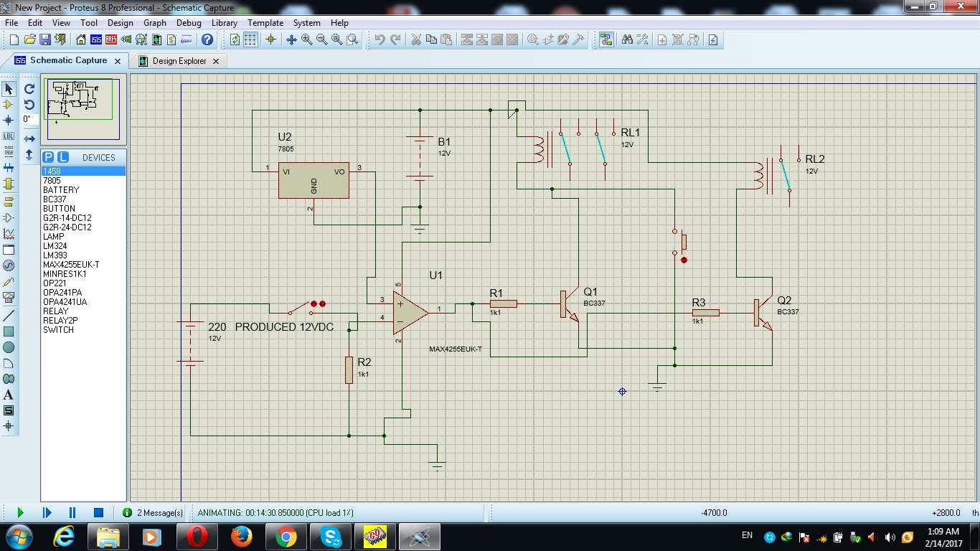This screenshot has height=551, width=980.
Task: Undo the last change
Action: [x=380, y=39]
